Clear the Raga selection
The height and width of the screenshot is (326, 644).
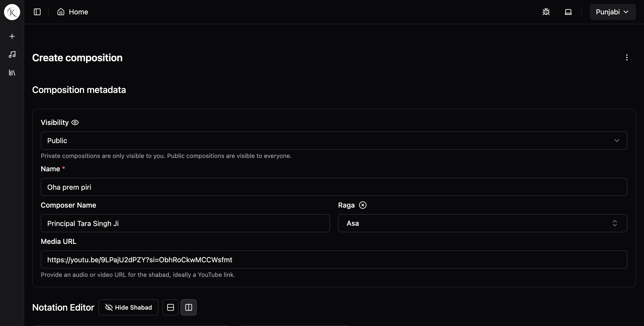(x=363, y=205)
